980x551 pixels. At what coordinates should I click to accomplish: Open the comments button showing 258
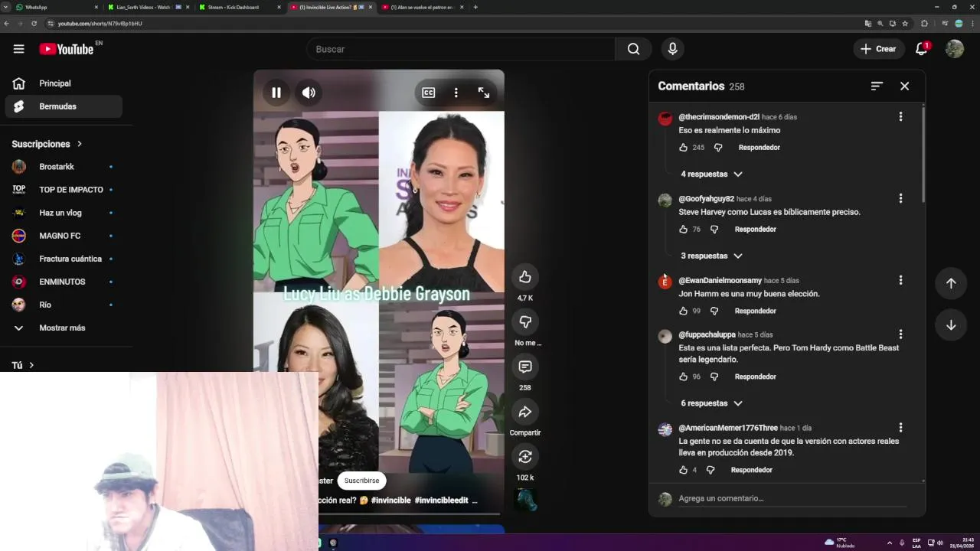(x=525, y=367)
